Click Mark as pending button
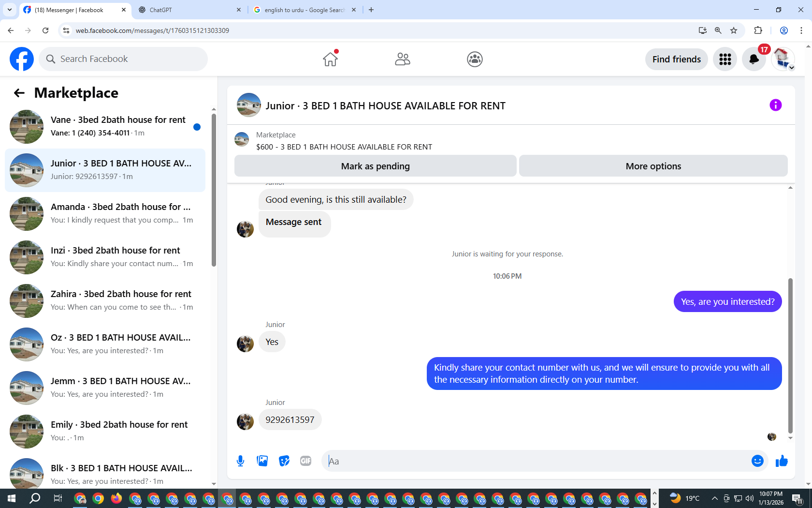 pyautogui.click(x=376, y=166)
